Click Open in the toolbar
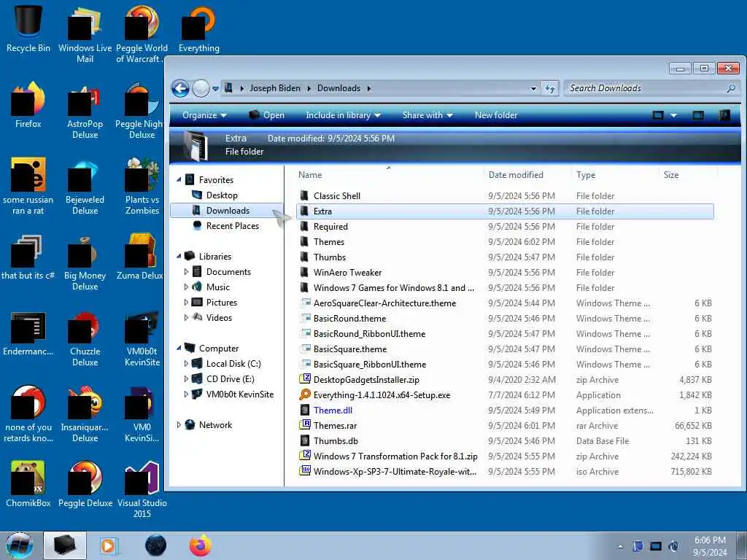The height and width of the screenshot is (560, 747). click(267, 115)
